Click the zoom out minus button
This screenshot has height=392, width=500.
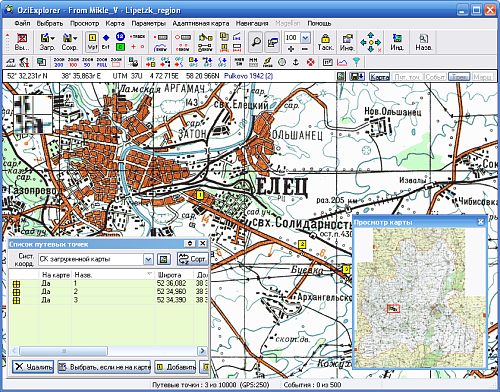[x=304, y=49]
